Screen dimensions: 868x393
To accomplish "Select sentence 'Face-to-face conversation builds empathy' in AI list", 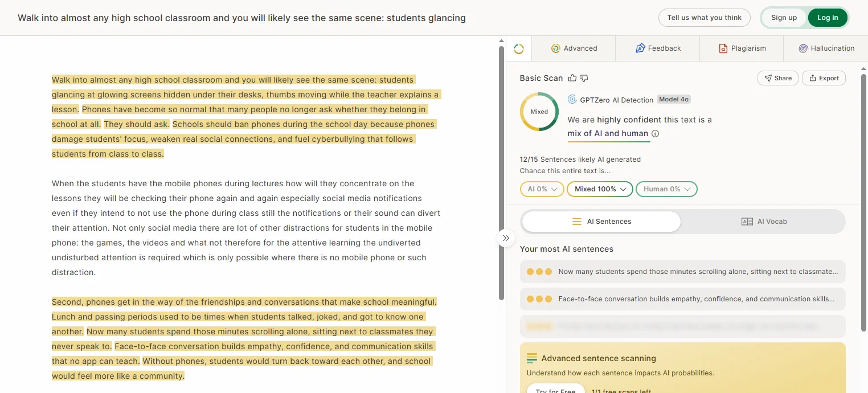I will 682,299.
